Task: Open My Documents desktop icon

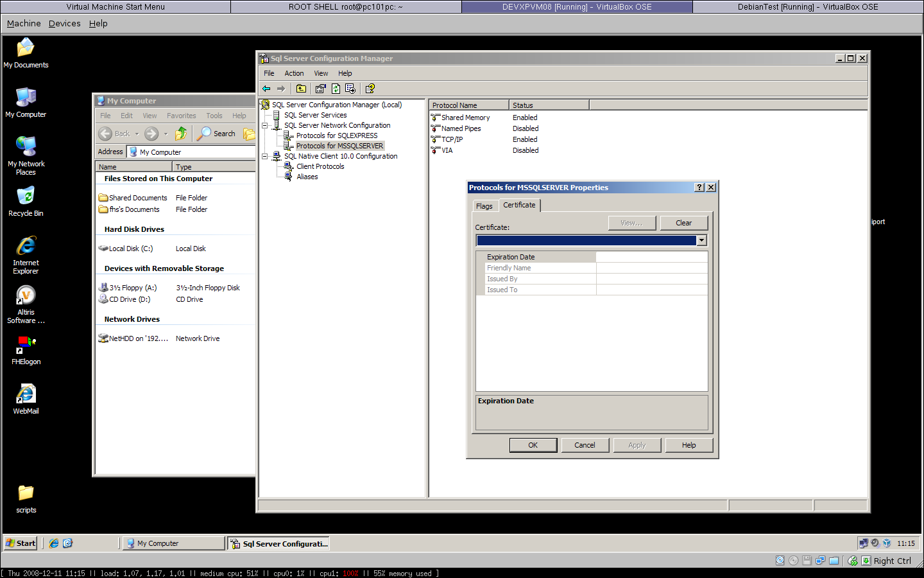Action: point(26,53)
